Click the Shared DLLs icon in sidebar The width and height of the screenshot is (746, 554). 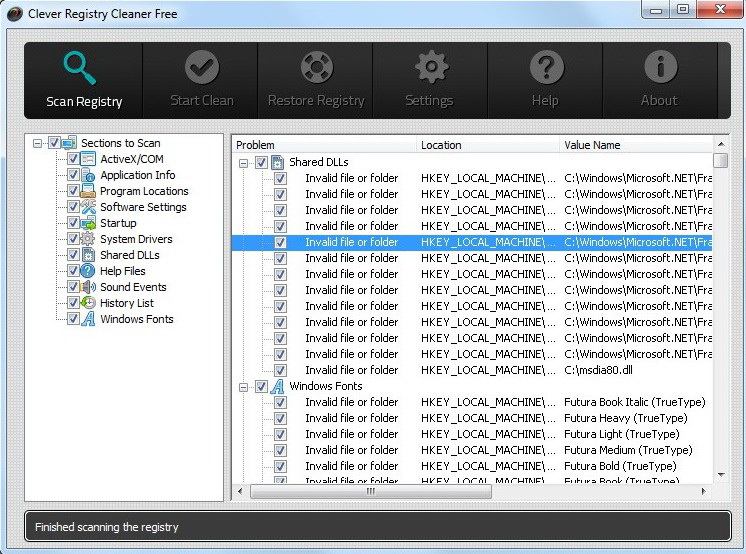pyautogui.click(x=88, y=255)
